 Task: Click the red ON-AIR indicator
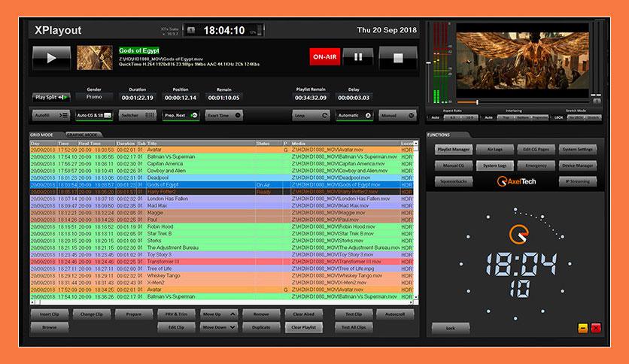(x=324, y=57)
